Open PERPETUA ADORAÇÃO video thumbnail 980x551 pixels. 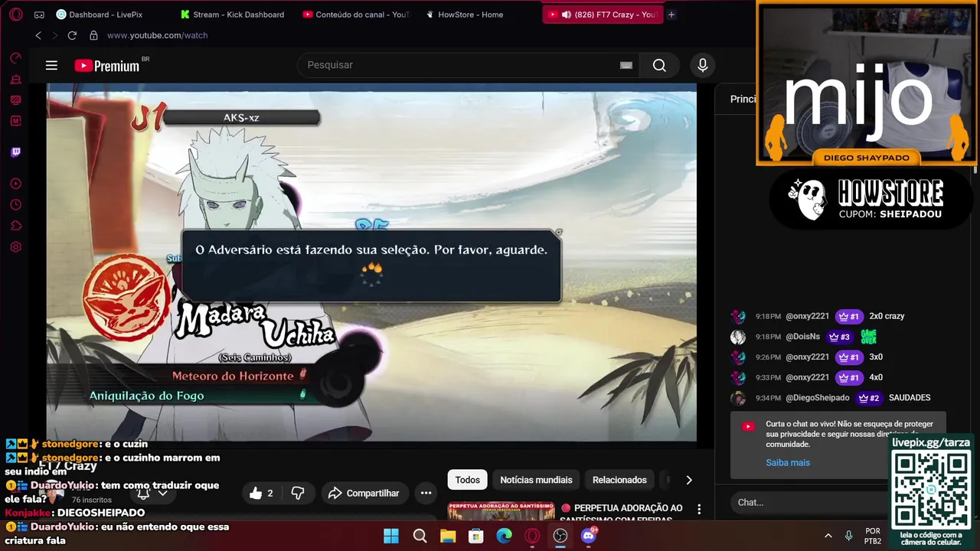[500, 510]
